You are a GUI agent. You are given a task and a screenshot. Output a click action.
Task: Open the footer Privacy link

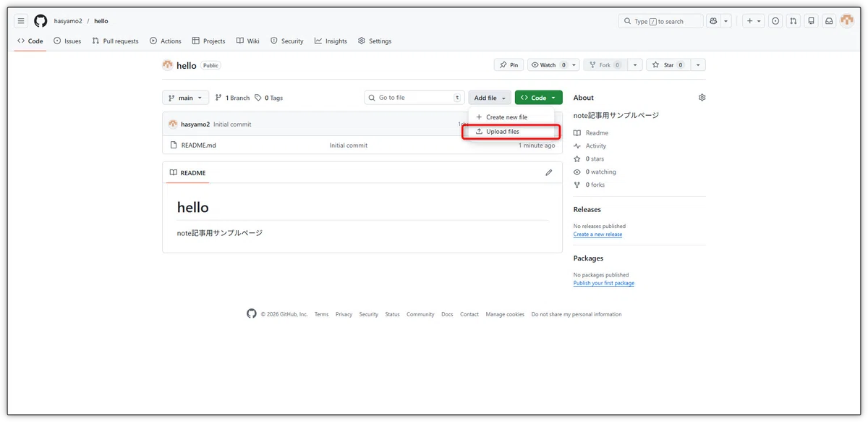[344, 315]
